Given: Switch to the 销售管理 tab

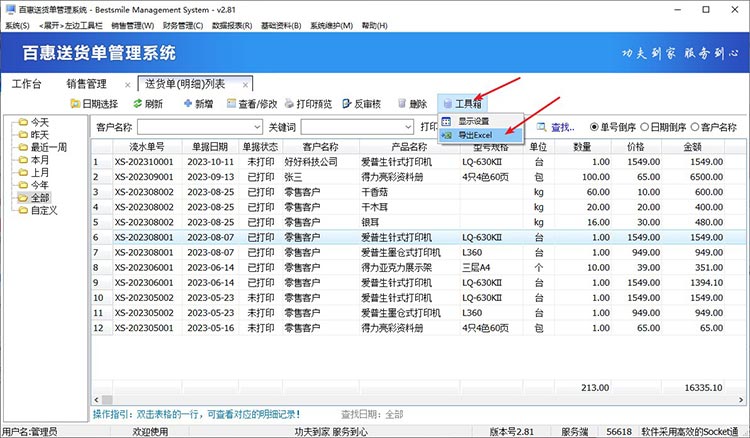Looking at the screenshot, I should (87, 84).
